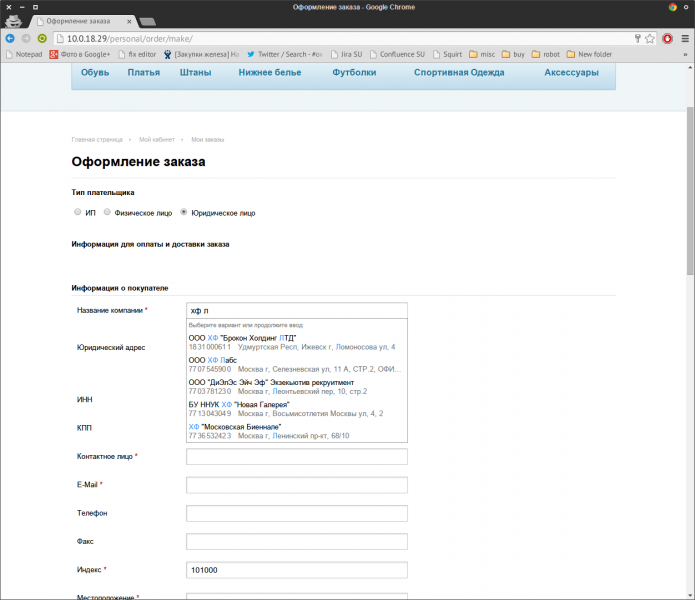Bookmark this page with the star icon
The width and height of the screenshot is (695, 600).
tap(650, 38)
